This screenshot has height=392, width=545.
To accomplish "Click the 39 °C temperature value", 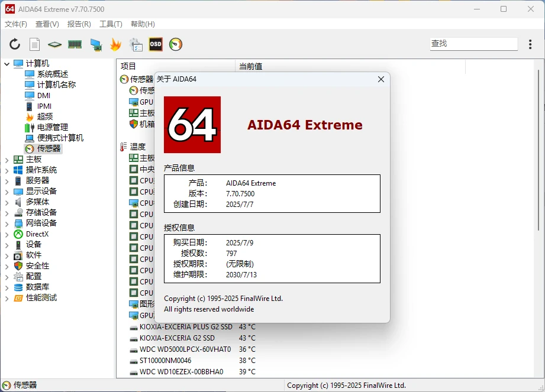I will [247, 372].
